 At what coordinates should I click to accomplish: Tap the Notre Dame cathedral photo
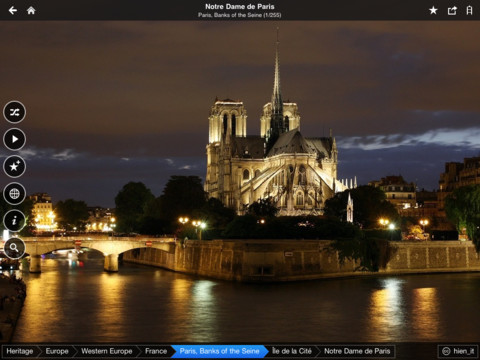click(x=253, y=182)
